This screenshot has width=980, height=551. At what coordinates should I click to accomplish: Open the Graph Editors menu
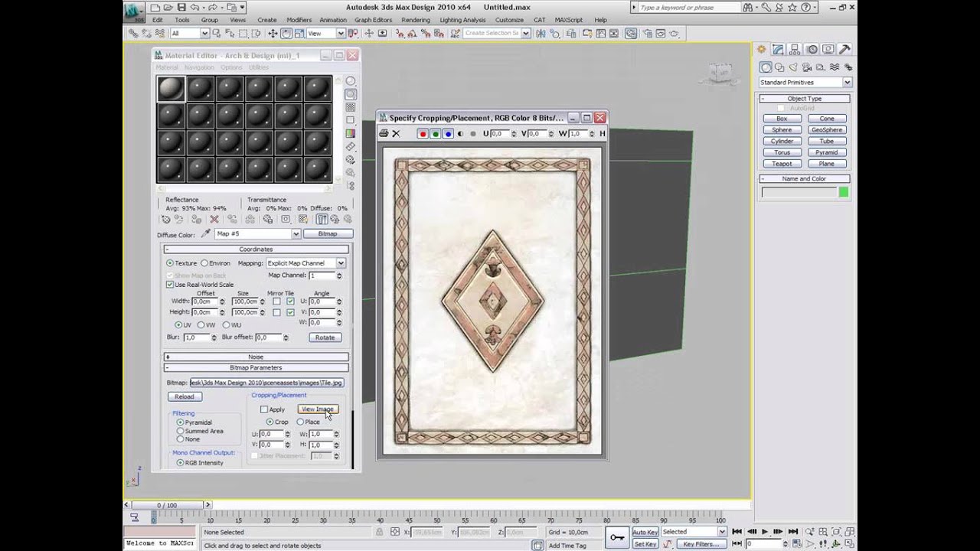click(x=374, y=20)
